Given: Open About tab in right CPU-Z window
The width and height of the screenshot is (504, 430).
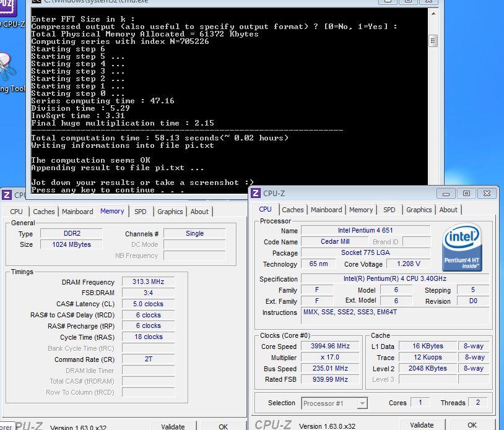Looking at the screenshot, I should (448, 210).
